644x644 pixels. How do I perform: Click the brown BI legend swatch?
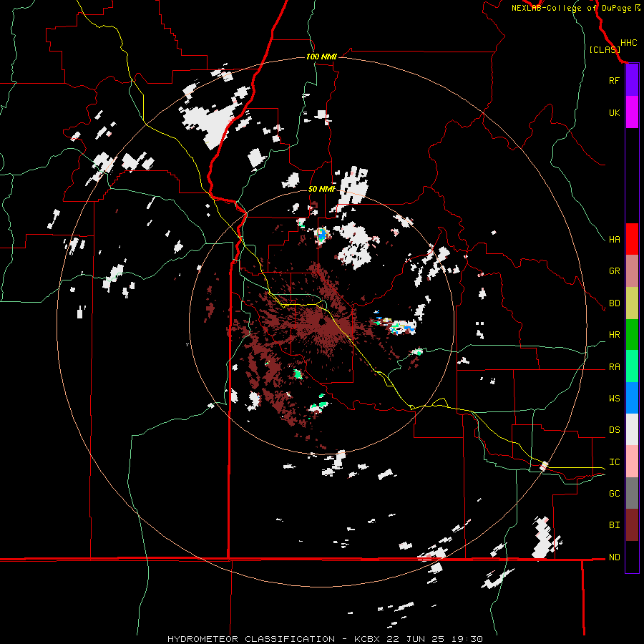(x=632, y=525)
